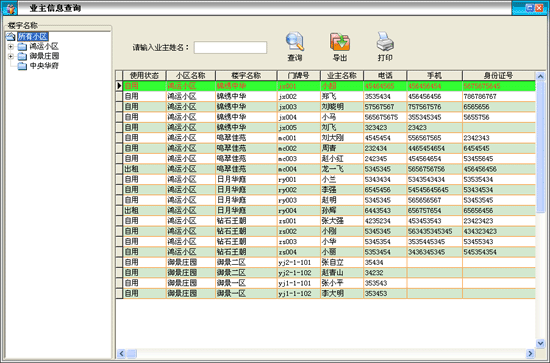Image resolution: width=550 pixels, height=363 pixels.
Task: Click owner name 刘大刚 cell
Action: click(x=342, y=138)
